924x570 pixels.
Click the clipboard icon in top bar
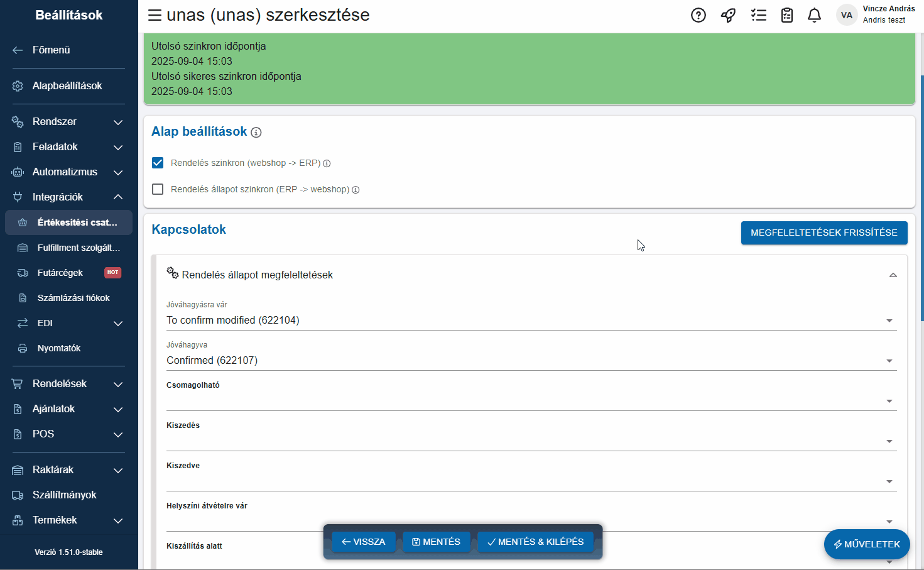tap(786, 15)
